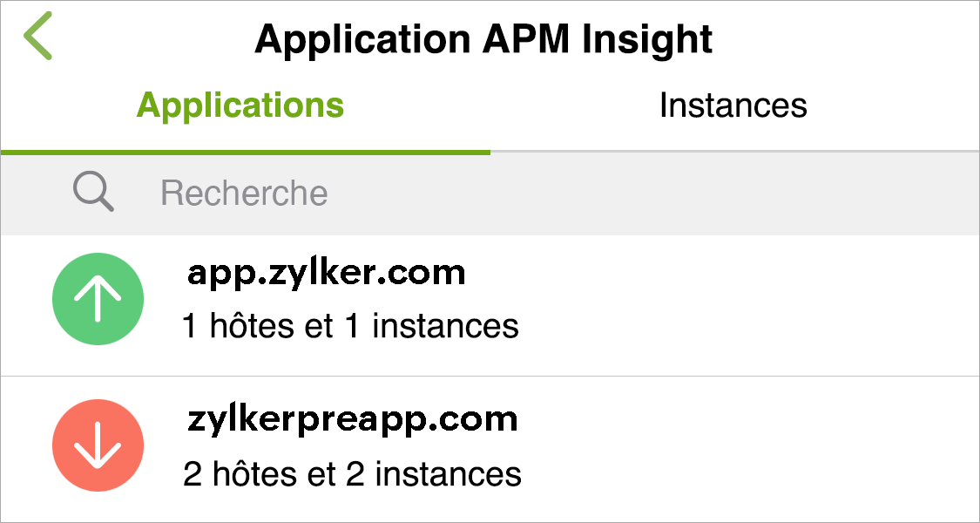
Task: Tap the green back chevron icon
Action: [38, 37]
